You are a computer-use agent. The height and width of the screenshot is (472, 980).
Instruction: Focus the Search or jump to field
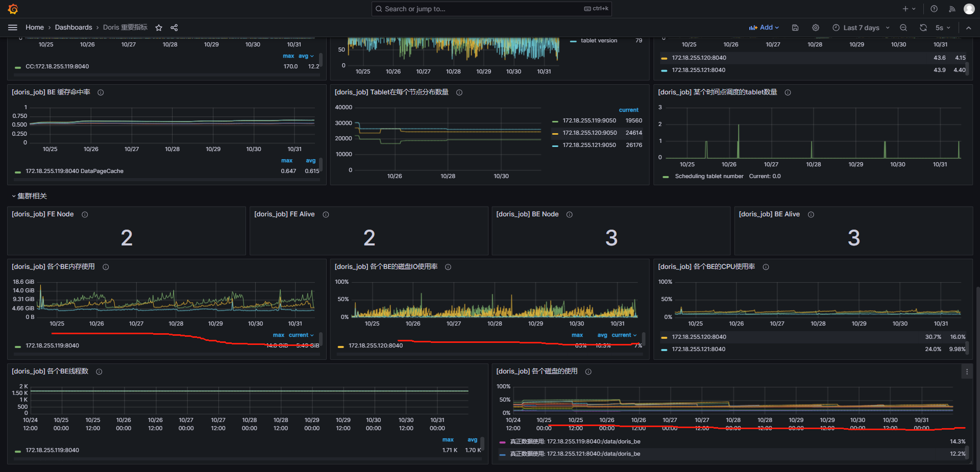(492, 9)
